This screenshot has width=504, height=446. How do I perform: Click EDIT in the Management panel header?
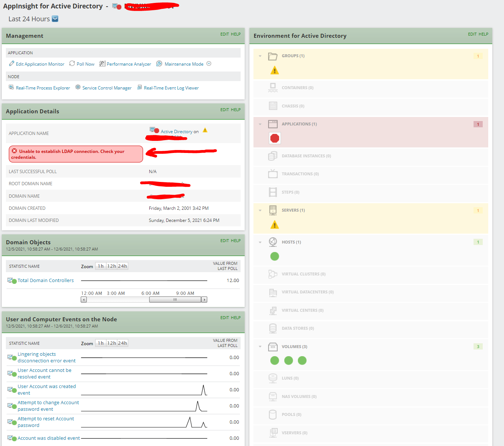click(x=224, y=34)
